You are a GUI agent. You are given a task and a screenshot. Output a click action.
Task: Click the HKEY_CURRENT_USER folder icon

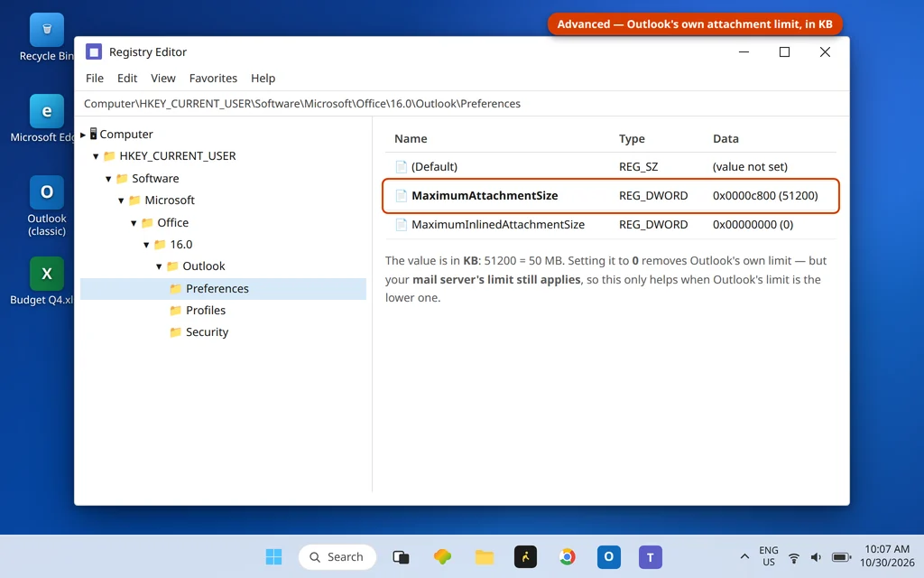[x=109, y=156]
